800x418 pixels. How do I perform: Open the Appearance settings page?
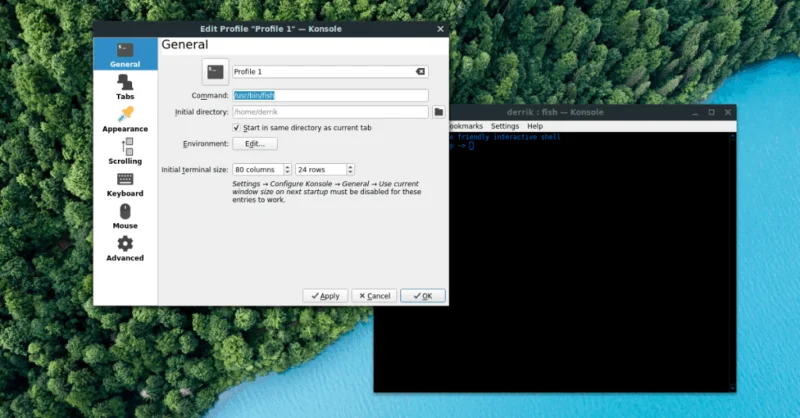pos(125,119)
